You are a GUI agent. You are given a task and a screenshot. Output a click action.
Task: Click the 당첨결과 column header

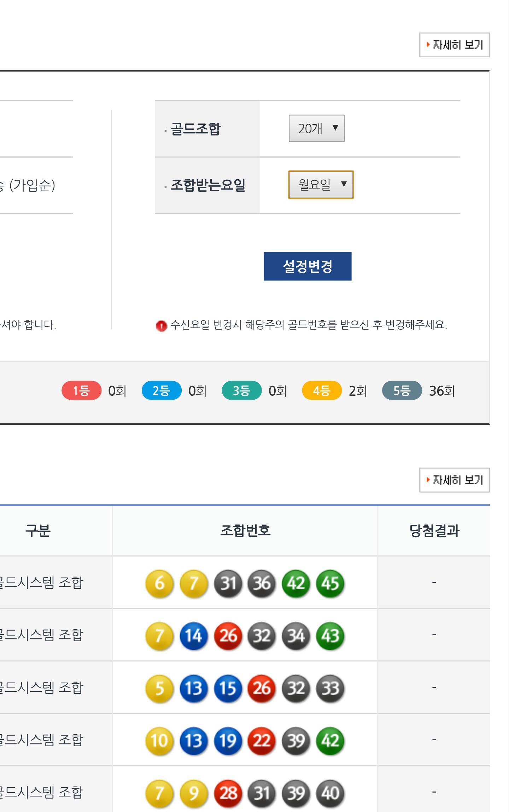(x=434, y=530)
